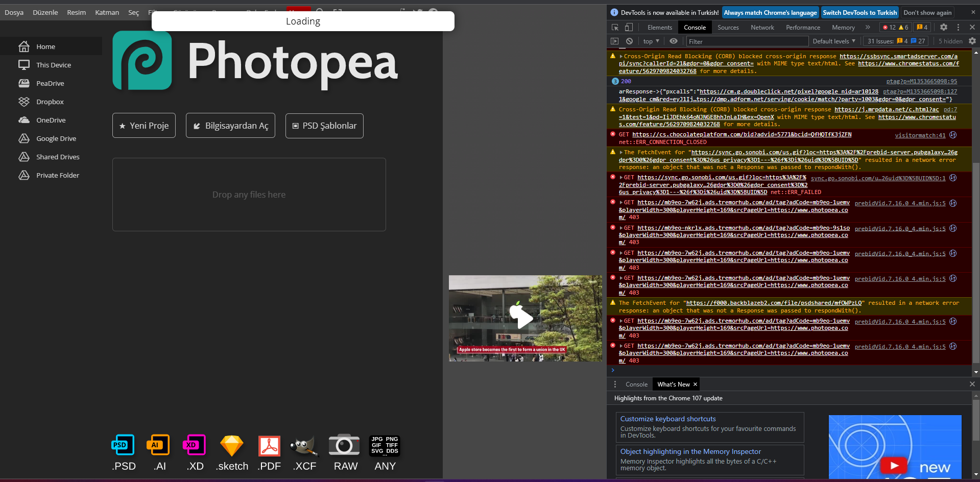
Task: Click the Yeni Proje button
Action: point(144,125)
